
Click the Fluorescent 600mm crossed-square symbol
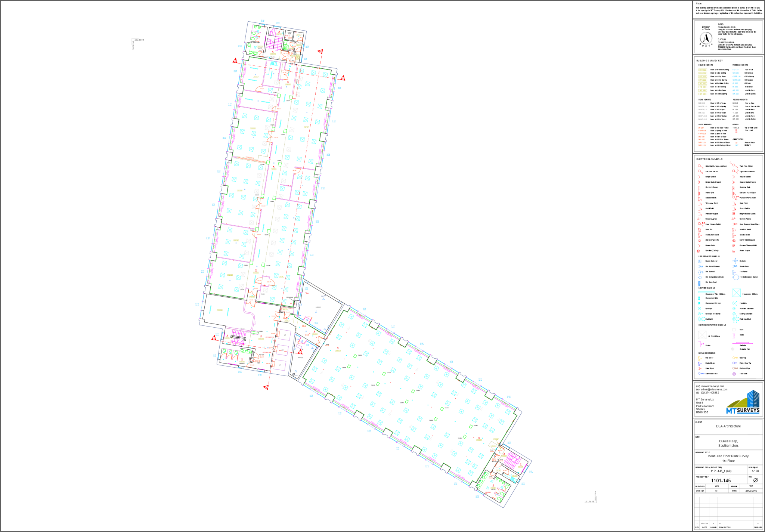pyautogui.click(x=736, y=293)
